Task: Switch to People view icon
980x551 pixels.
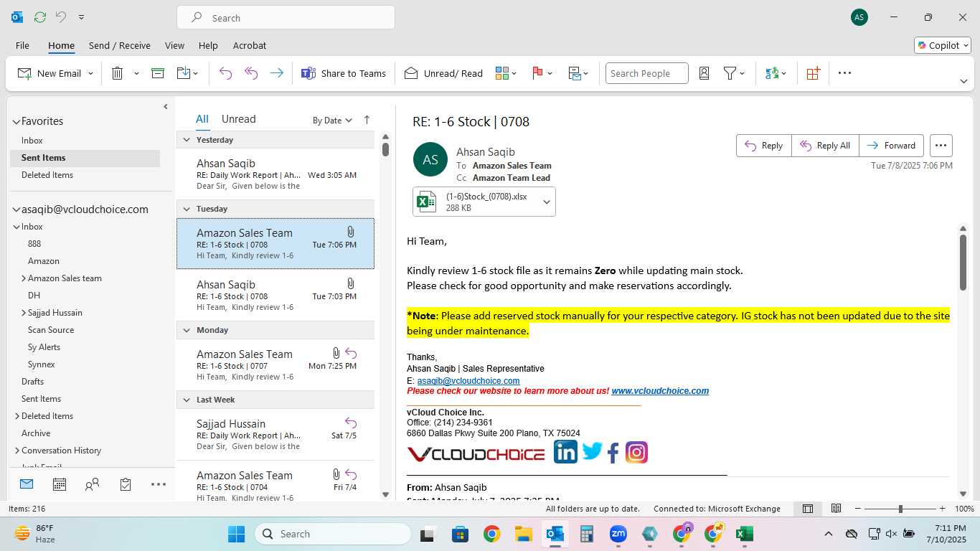Action: pyautogui.click(x=92, y=485)
